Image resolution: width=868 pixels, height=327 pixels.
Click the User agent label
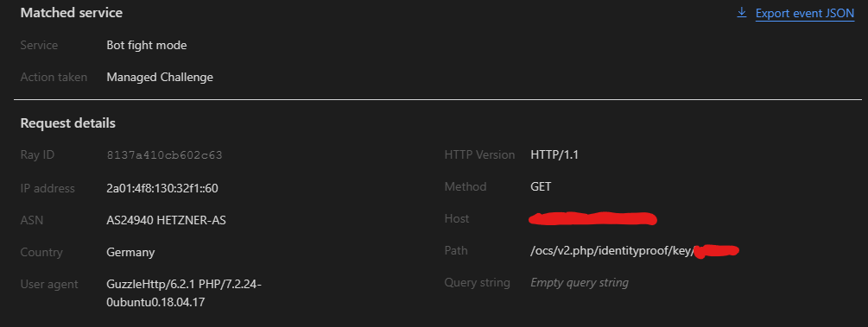(49, 285)
